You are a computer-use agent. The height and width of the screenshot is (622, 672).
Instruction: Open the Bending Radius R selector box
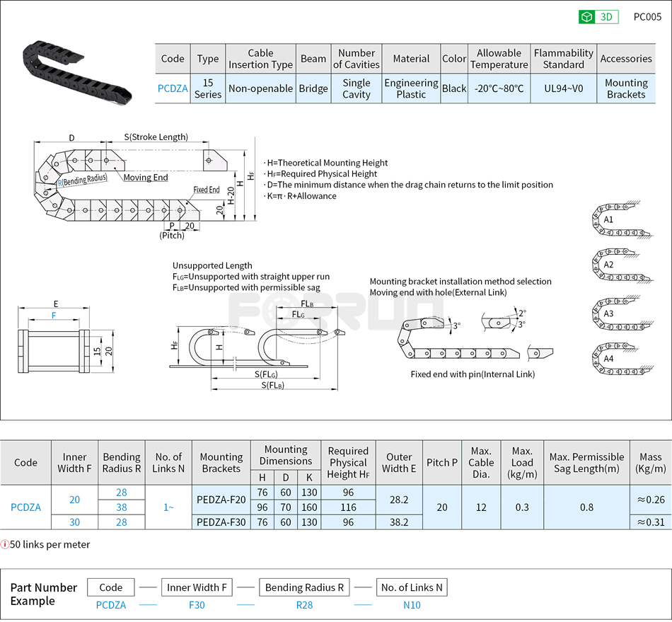304,587
